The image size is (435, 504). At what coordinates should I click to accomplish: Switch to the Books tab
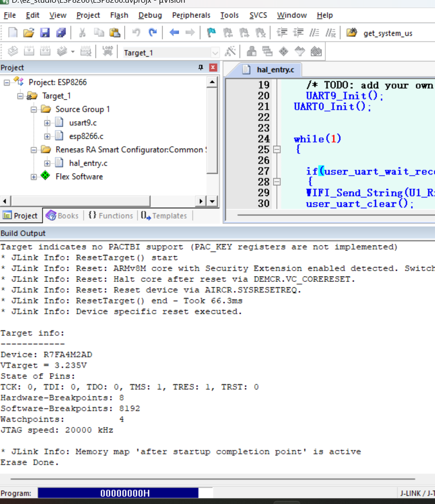[x=62, y=216]
